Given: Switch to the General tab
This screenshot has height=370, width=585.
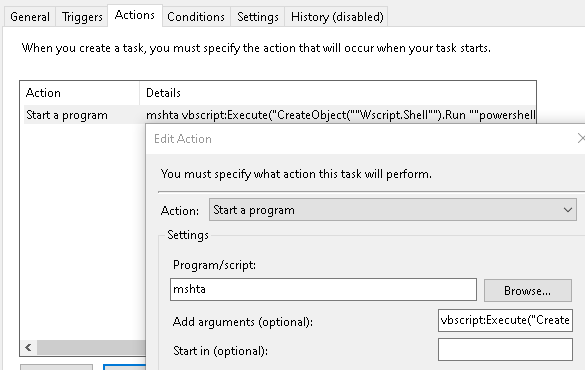Looking at the screenshot, I should pyautogui.click(x=30, y=17).
